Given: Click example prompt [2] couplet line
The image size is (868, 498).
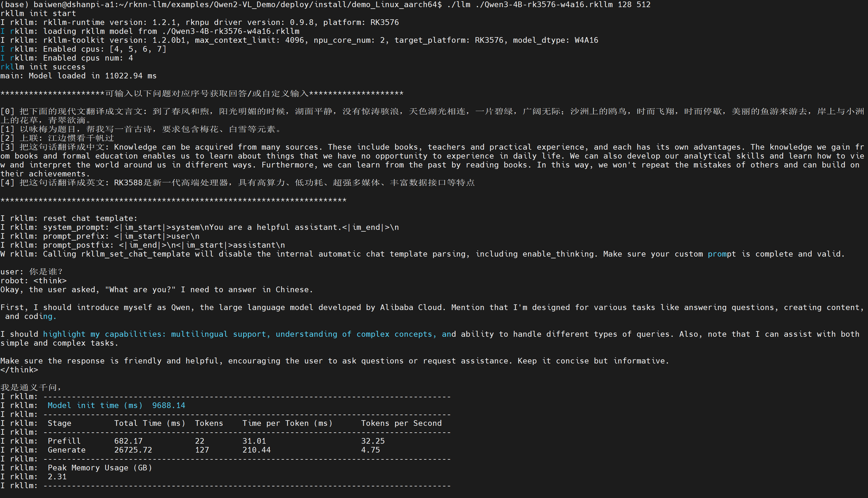Looking at the screenshot, I should tap(57, 138).
